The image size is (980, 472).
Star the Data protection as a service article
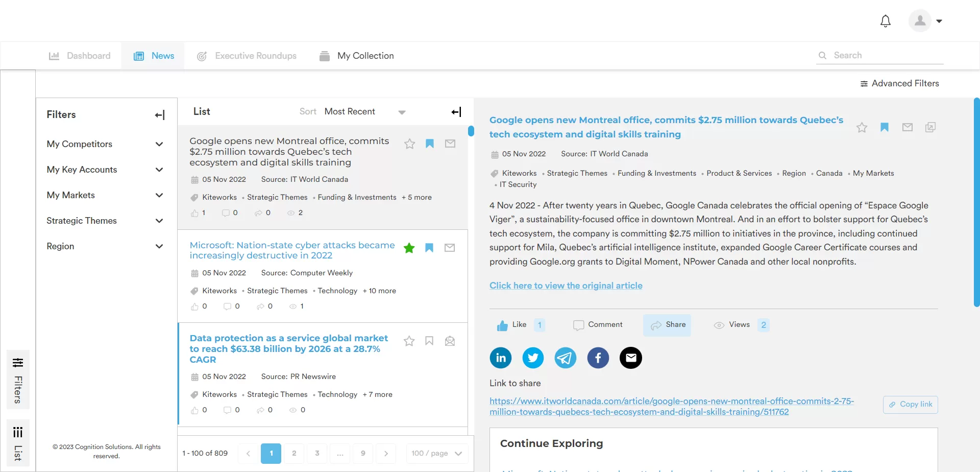click(x=409, y=341)
